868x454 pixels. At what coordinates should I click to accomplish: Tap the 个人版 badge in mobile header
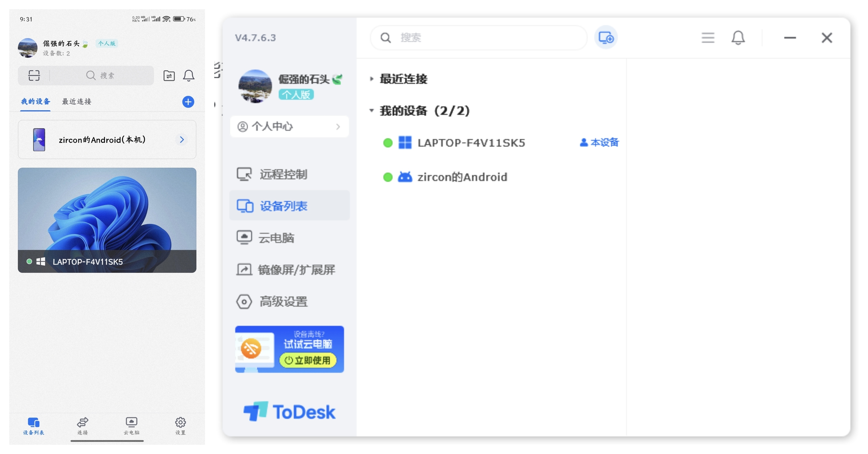[107, 44]
